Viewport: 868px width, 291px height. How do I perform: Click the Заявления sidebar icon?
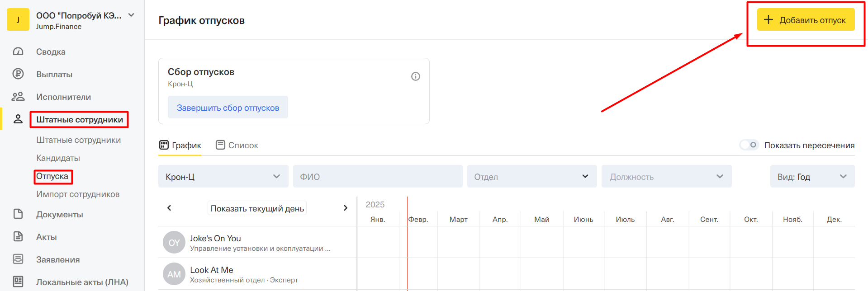(18, 259)
